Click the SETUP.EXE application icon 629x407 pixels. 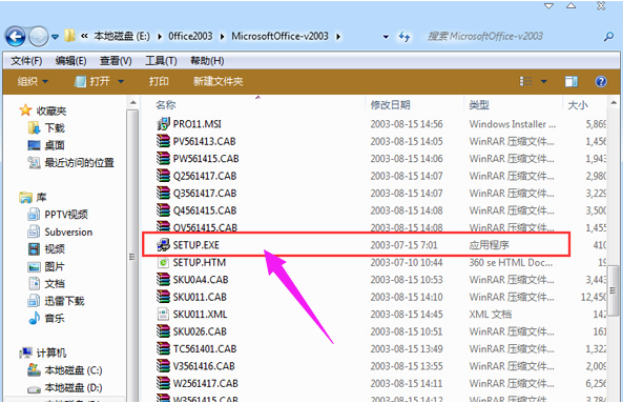pyautogui.click(x=164, y=243)
